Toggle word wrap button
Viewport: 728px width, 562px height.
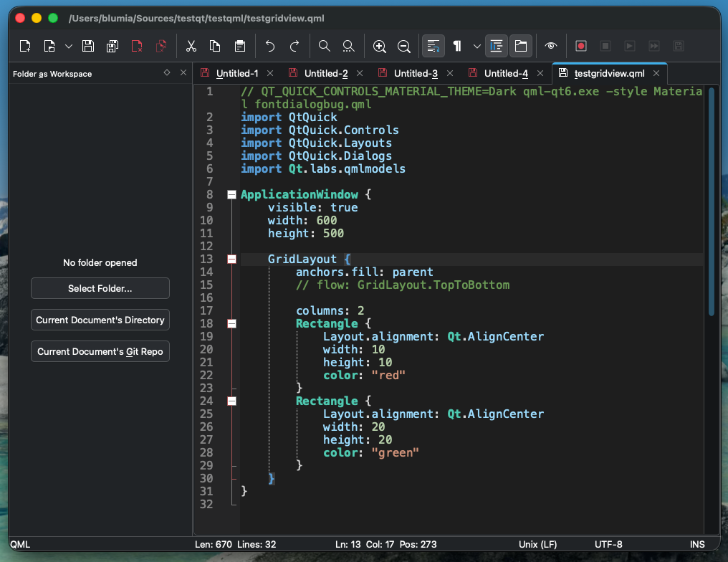pyautogui.click(x=434, y=46)
